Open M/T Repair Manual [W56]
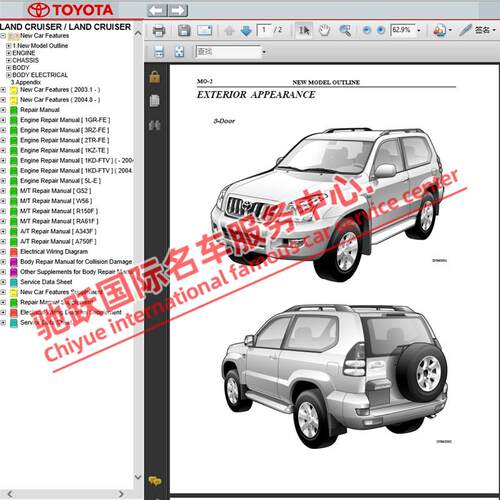Image resolution: width=500 pixels, height=500 pixels. click(56, 201)
